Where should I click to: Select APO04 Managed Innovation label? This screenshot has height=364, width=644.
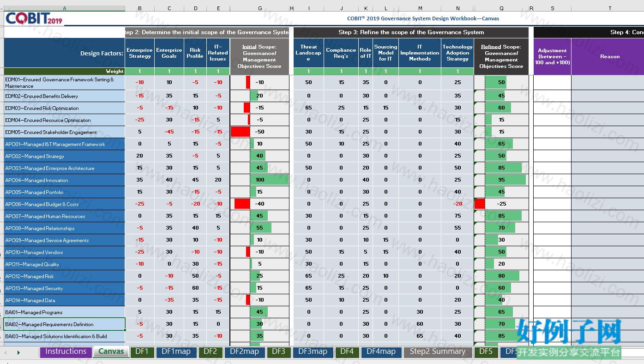point(65,180)
